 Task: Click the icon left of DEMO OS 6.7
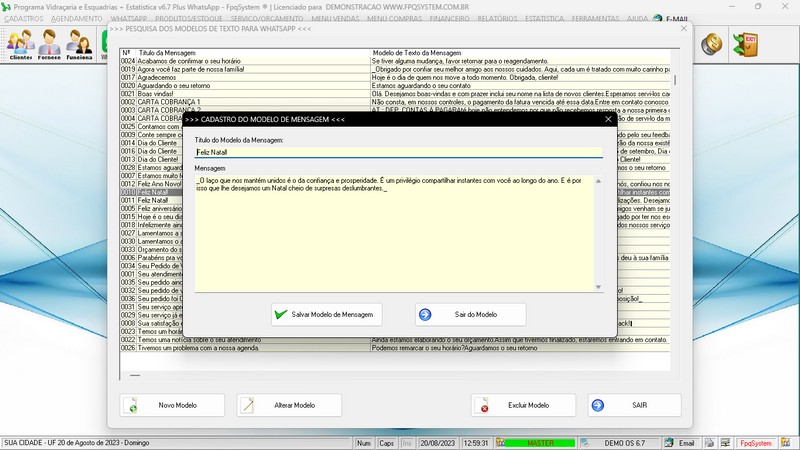tap(585, 443)
